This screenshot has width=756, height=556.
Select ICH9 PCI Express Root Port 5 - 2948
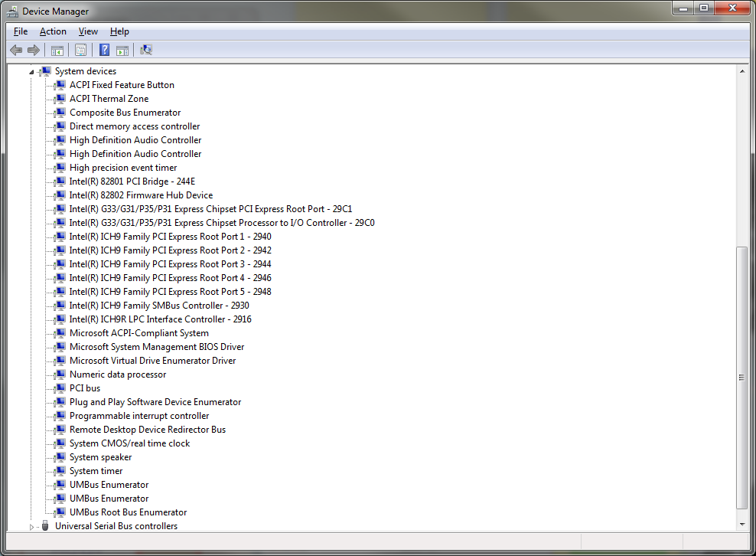(170, 292)
